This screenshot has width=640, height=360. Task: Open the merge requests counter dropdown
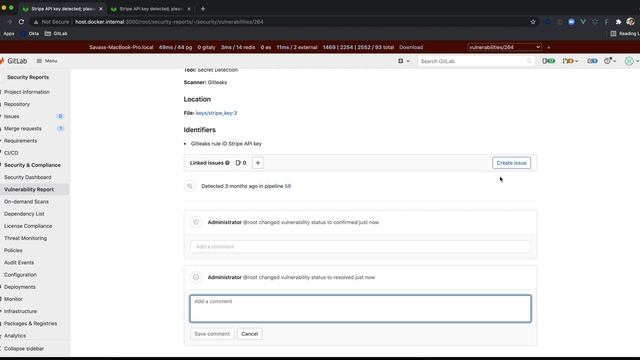pos(570,61)
